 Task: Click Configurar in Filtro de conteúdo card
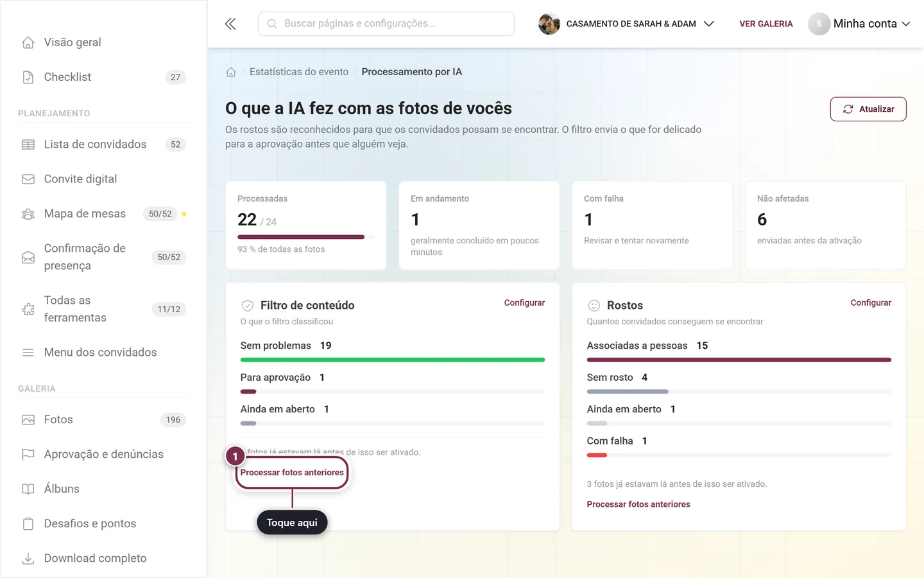[524, 302]
